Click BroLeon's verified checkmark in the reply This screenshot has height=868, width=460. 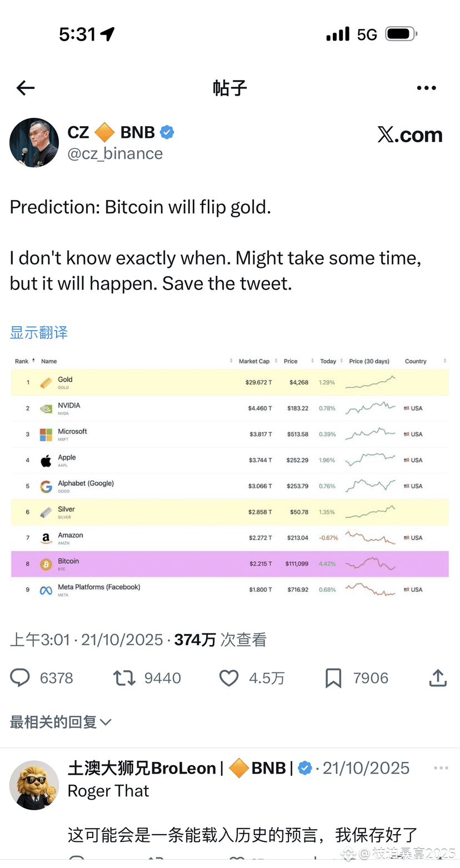pyautogui.click(x=304, y=767)
